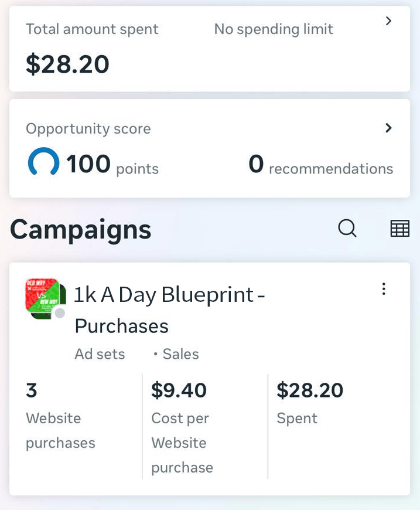View the campaign's Ad sets

point(100,354)
